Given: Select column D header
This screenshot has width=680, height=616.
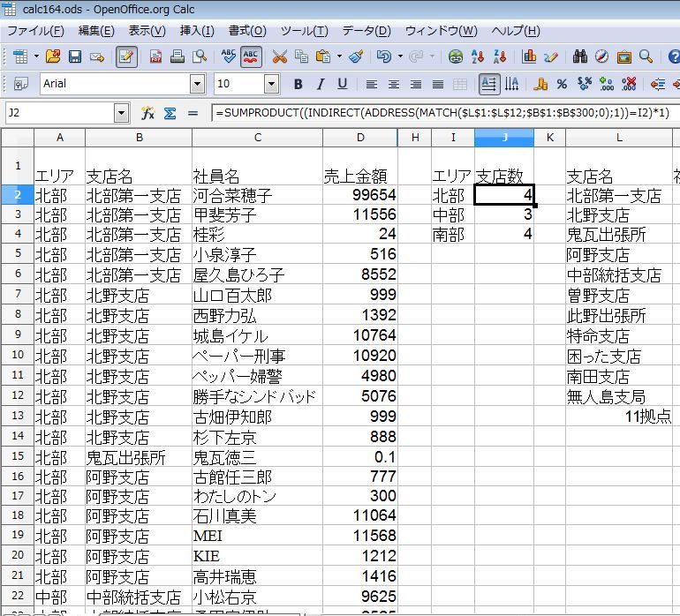Looking at the screenshot, I should click(360, 138).
